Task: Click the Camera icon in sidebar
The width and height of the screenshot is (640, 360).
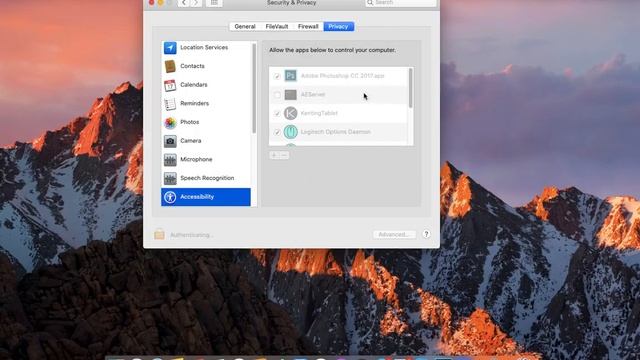Action: [x=170, y=141]
